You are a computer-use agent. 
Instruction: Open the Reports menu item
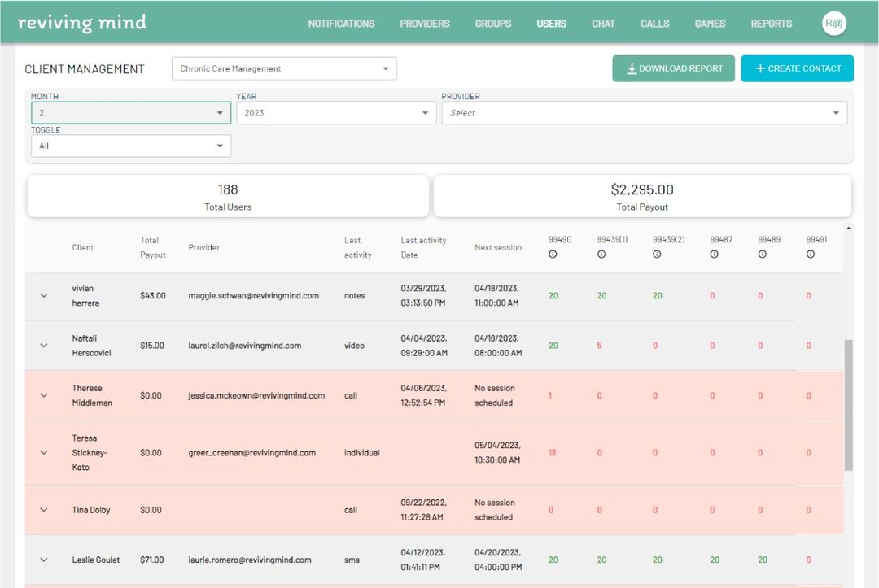click(772, 24)
